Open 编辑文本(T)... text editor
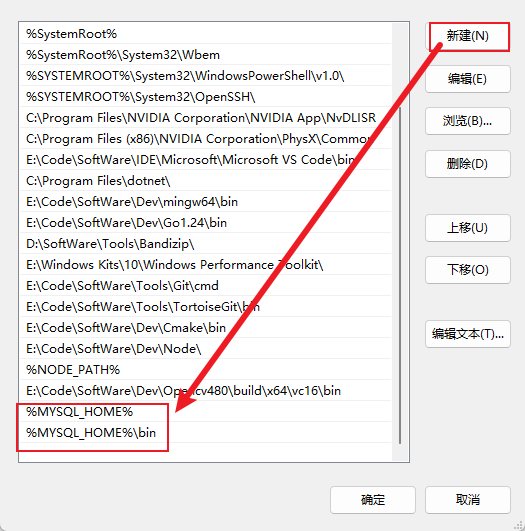525x531 pixels. (x=468, y=334)
